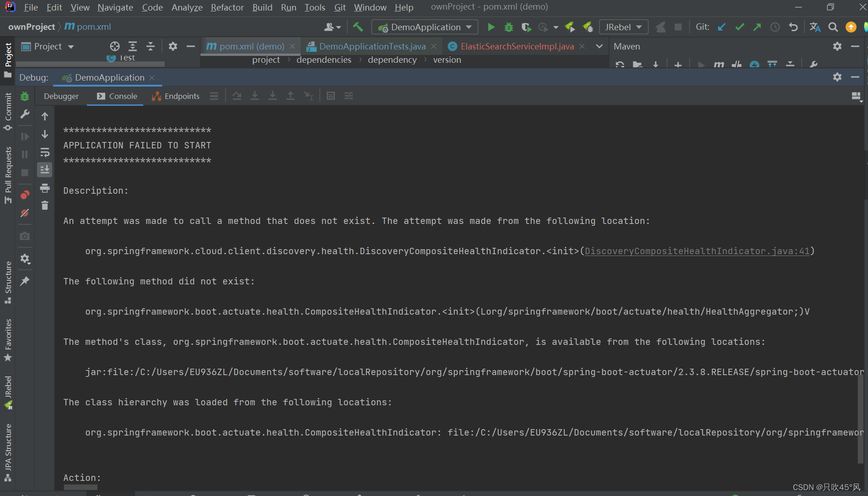The height and width of the screenshot is (496, 868).
Task: Switch to the Debugger tab
Action: tap(61, 96)
